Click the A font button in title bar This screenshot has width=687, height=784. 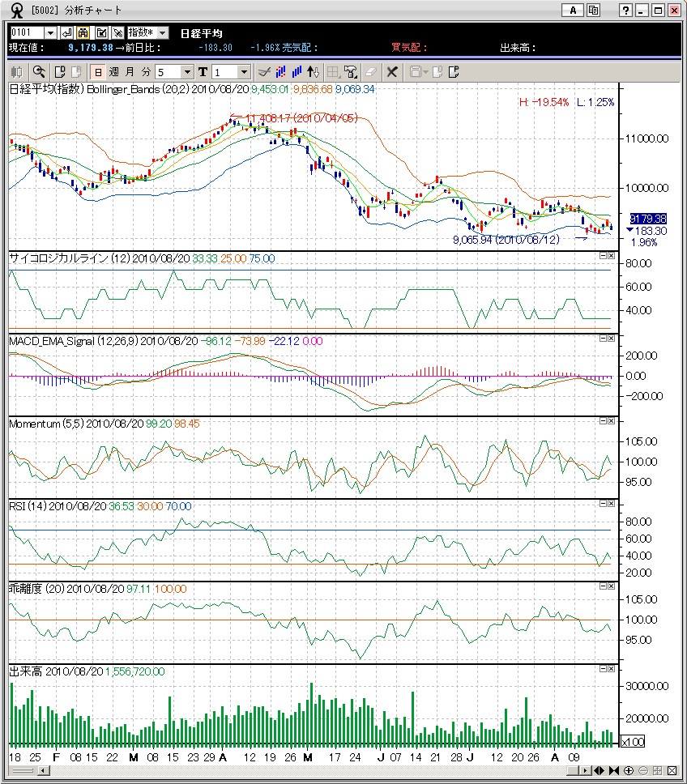point(573,11)
